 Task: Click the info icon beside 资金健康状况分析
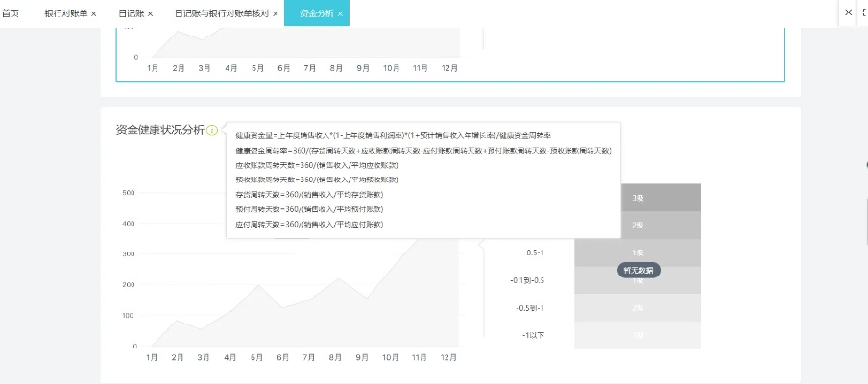(x=212, y=131)
